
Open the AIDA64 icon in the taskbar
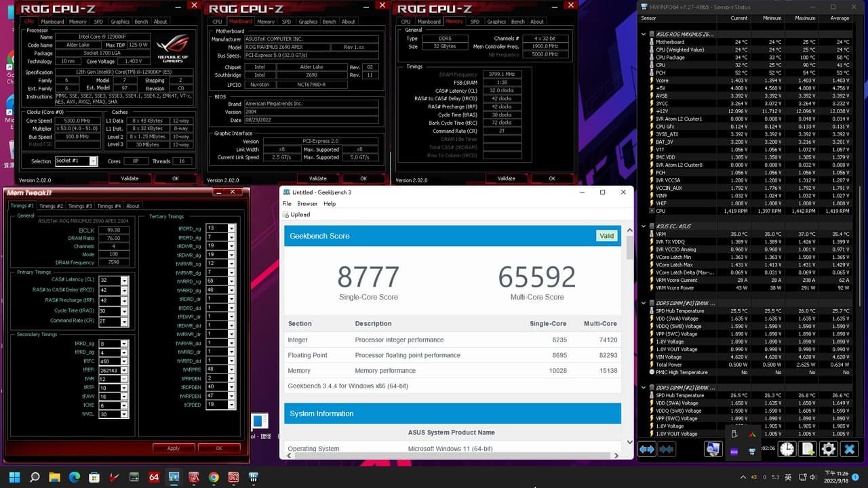point(154,477)
